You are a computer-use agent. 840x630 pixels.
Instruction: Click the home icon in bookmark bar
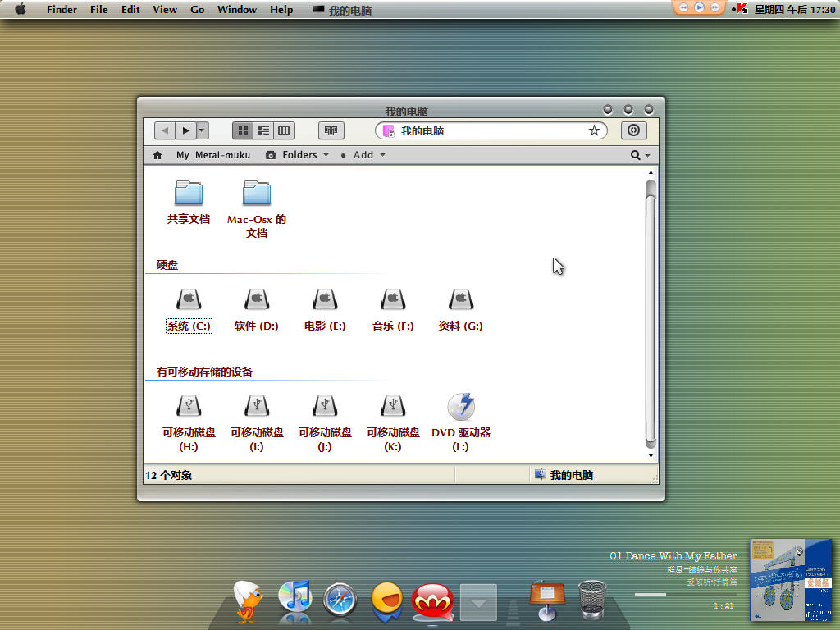(x=157, y=155)
